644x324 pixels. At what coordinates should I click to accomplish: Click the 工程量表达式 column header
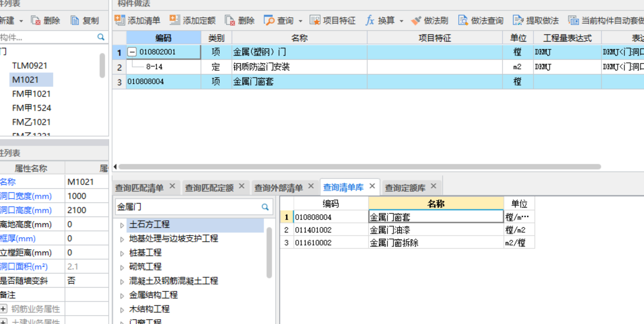click(567, 38)
